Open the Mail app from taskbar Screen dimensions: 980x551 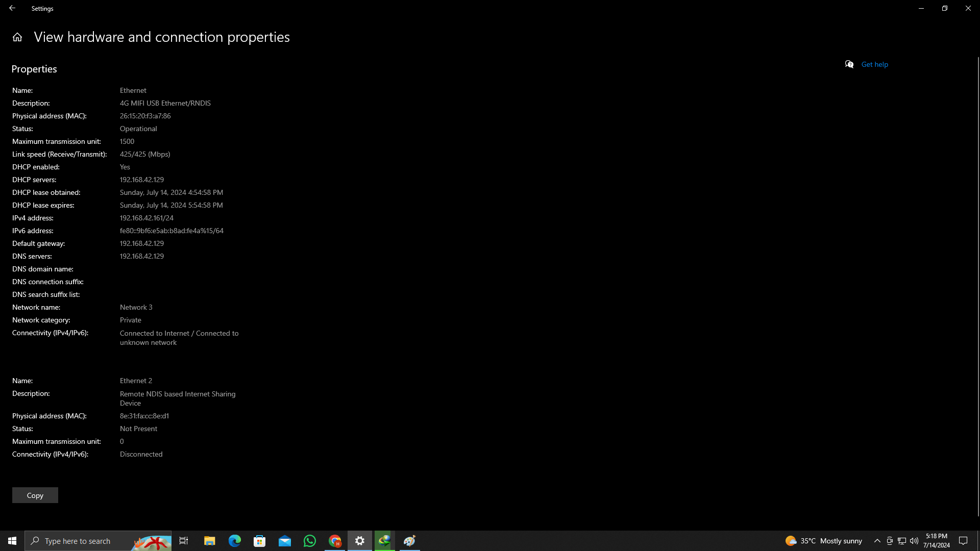point(285,541)
